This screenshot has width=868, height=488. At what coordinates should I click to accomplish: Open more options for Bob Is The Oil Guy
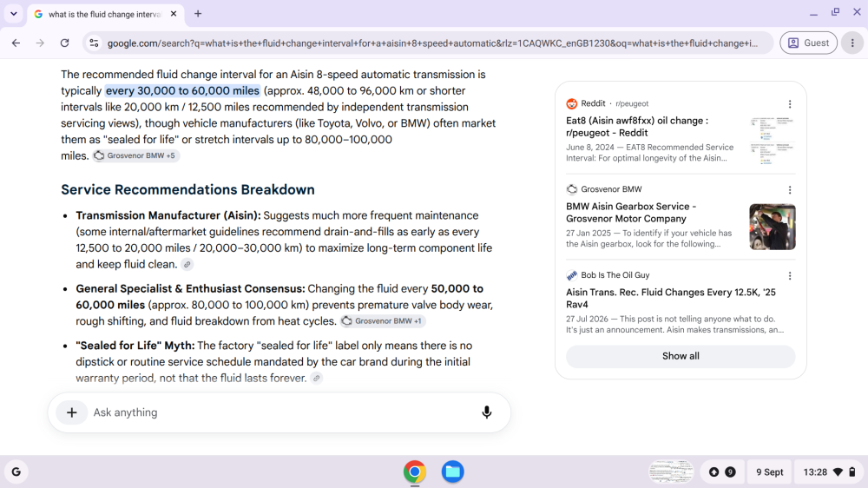tap(790, 276)
